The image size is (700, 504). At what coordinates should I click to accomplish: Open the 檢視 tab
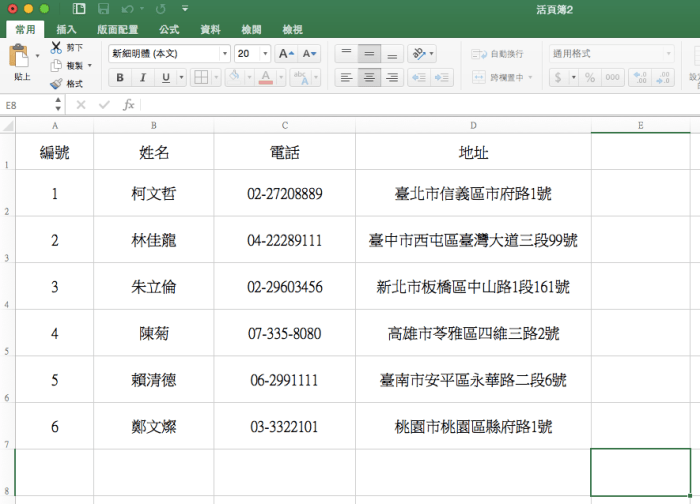coord(292,29)
